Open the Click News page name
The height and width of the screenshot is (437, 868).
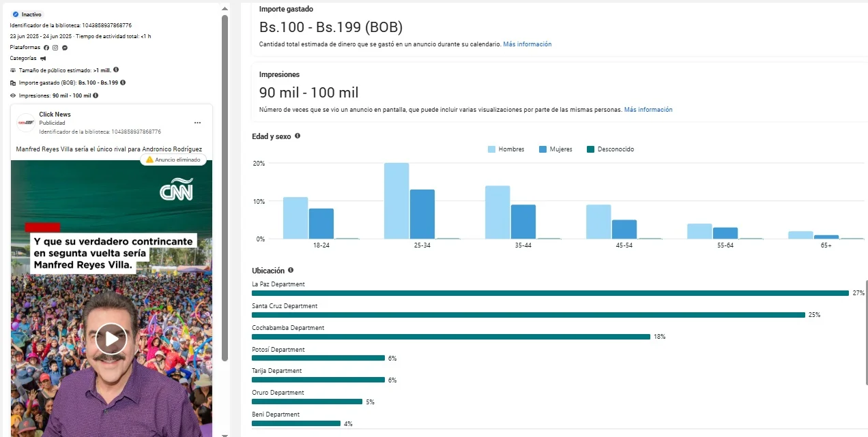55,115
